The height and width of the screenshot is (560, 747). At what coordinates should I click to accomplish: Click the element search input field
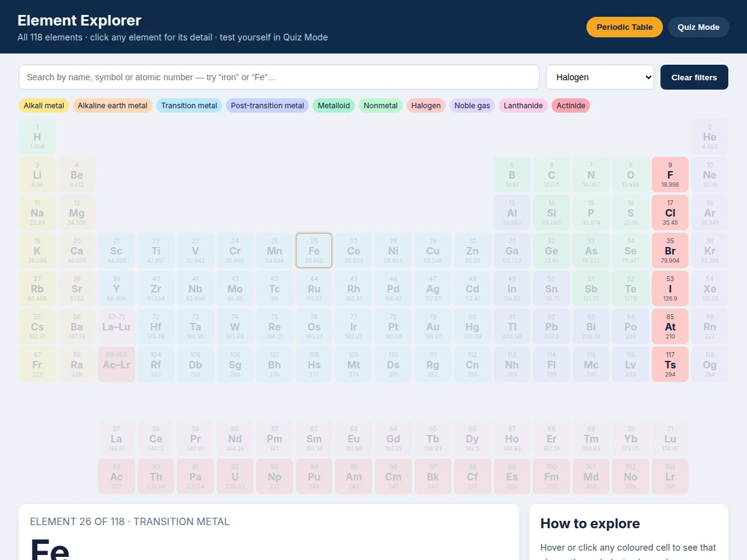click(279, 77)
